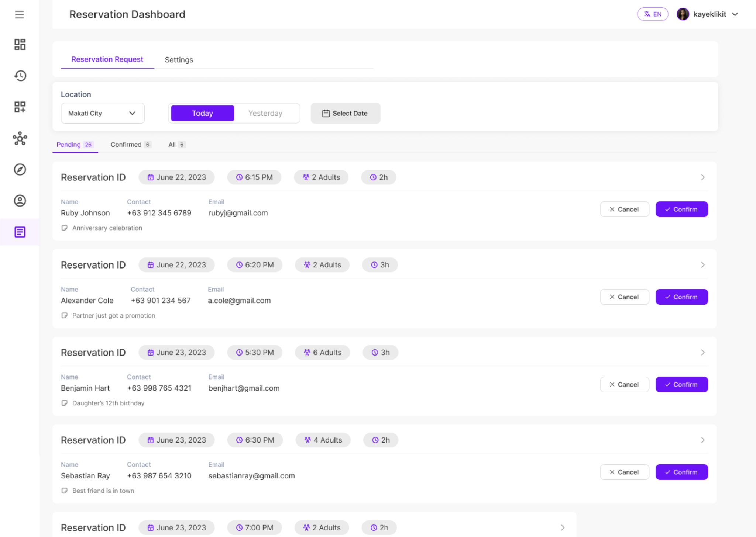This screenshot has height=537, width=756.
Task: Expand Alexander Cole's reservation chevron
Action: pos(702,265)
